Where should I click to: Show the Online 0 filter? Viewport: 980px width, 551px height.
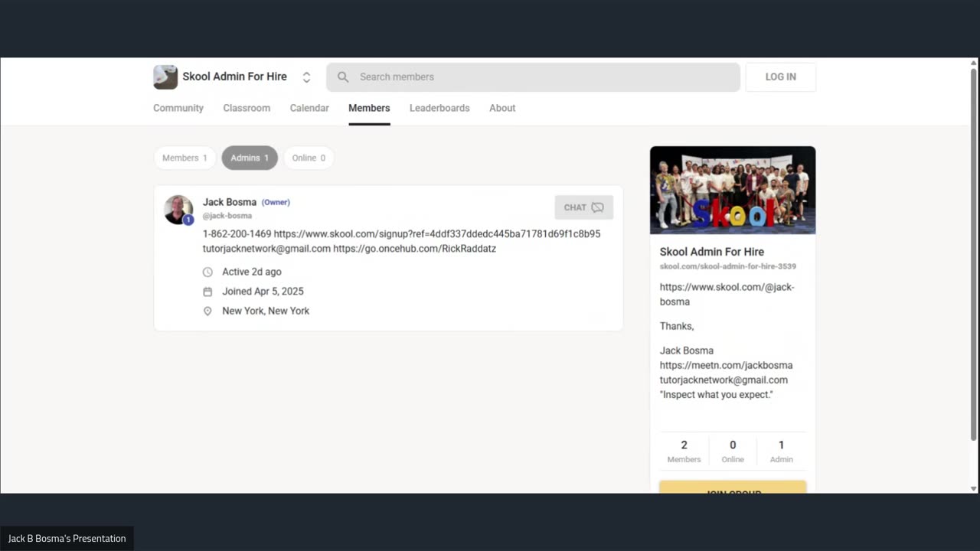tap(309, 158)
